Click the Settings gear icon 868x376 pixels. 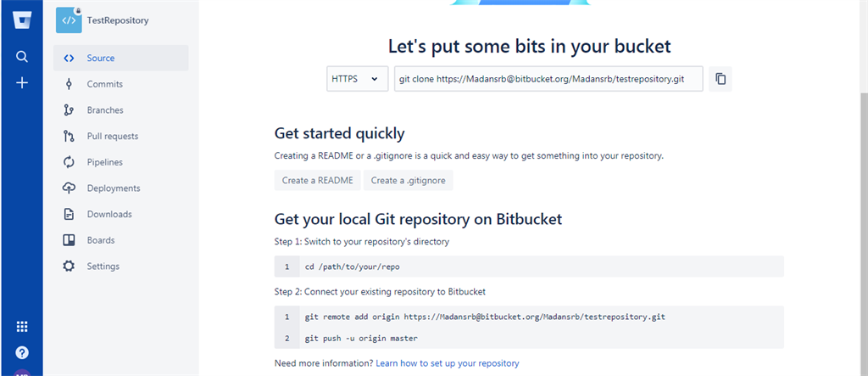coord(69,267)
